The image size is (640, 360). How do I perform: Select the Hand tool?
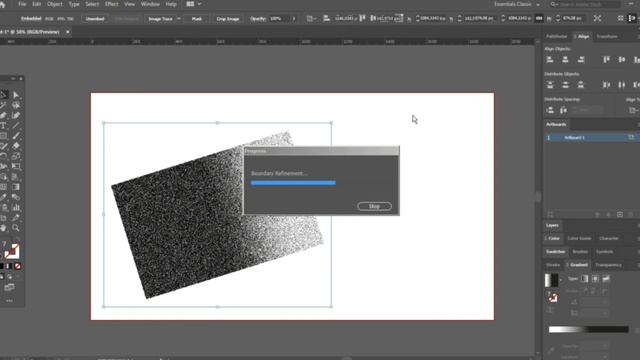4,228
